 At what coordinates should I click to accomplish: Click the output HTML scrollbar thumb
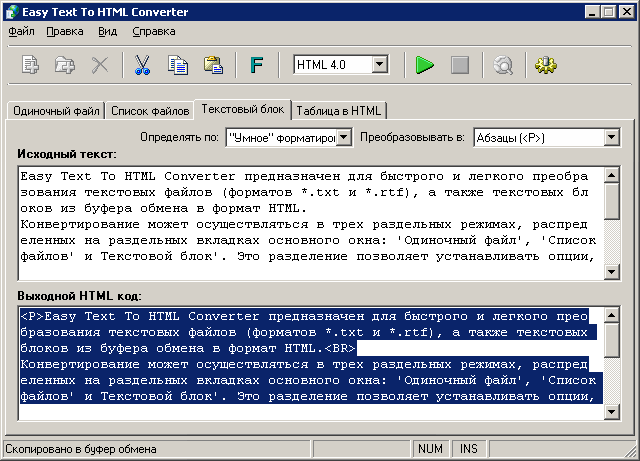coord(611,341)
